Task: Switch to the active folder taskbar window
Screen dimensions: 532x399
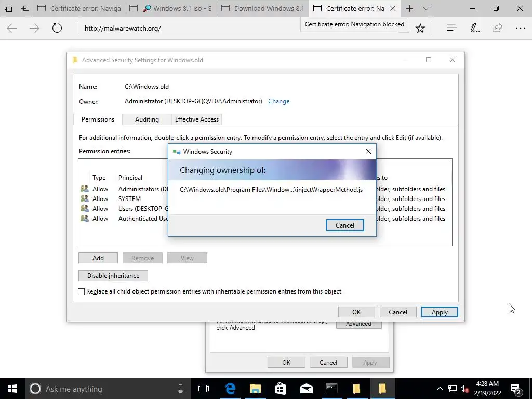Action: point(382,389)
